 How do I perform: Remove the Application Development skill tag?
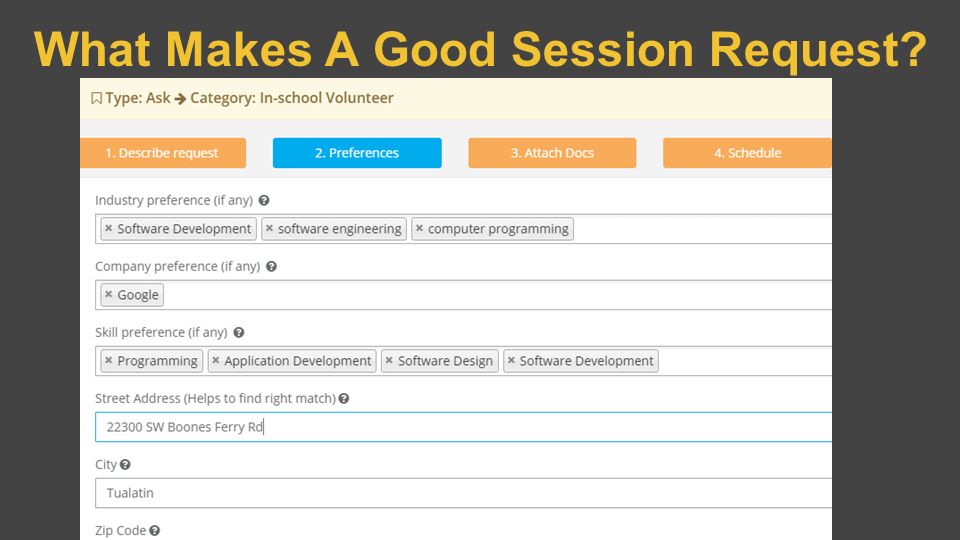click(216, 361)
